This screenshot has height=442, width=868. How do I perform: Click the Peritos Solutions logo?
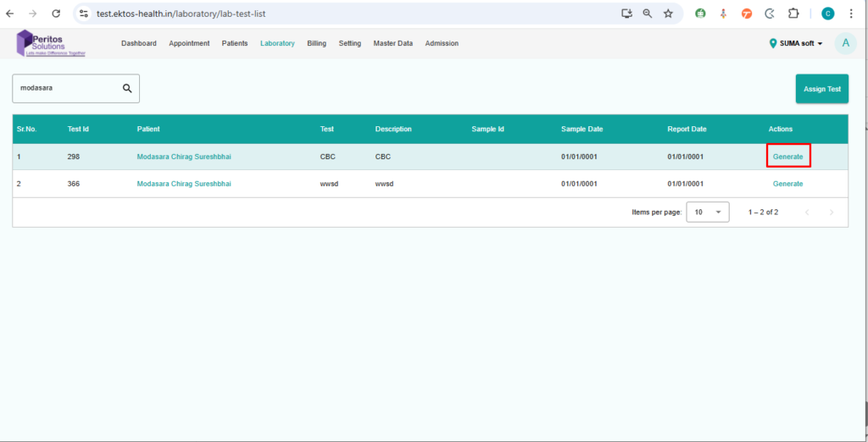[51, 43]
